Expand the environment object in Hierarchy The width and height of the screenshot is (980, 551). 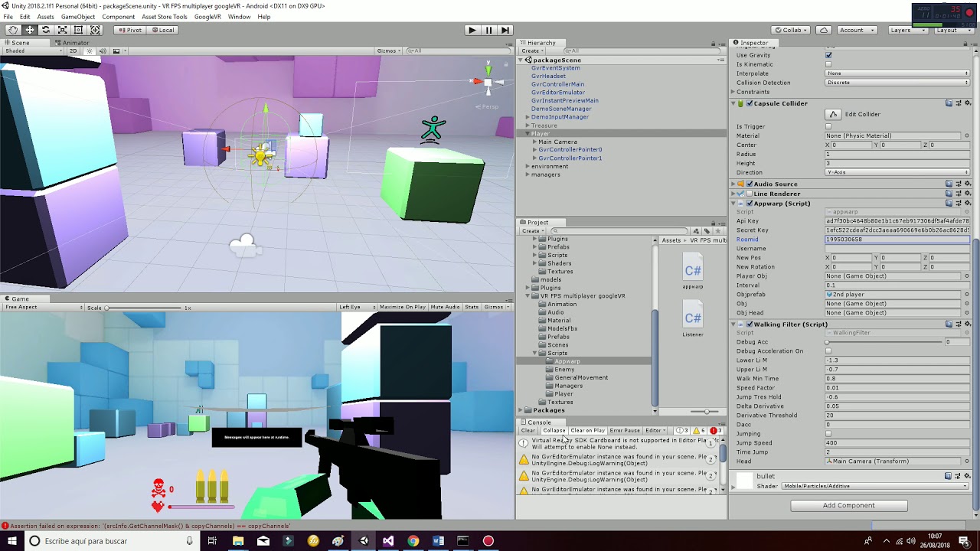pos(528,166)
